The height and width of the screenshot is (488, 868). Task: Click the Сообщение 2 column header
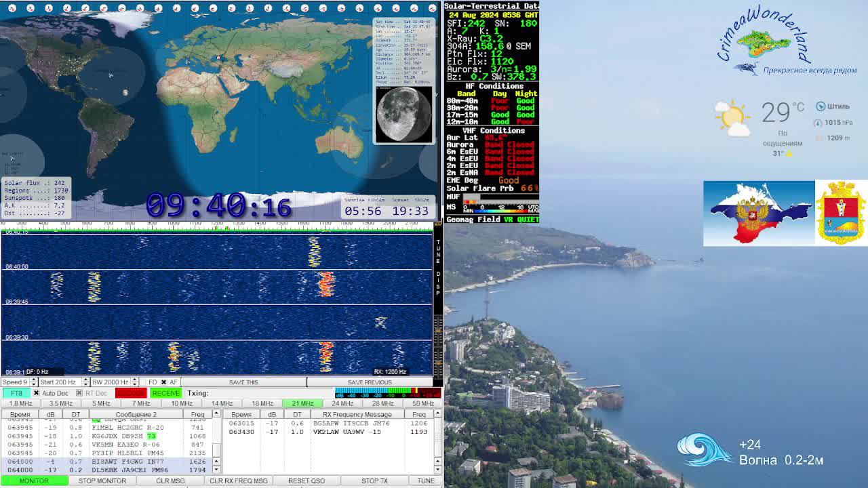[x=136, y=415]
